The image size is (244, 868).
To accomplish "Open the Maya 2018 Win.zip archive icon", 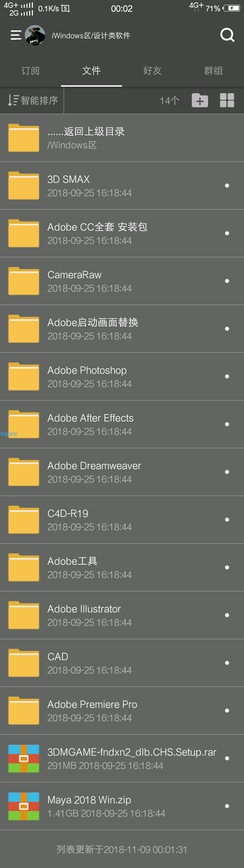I will (x=24, y=806).
